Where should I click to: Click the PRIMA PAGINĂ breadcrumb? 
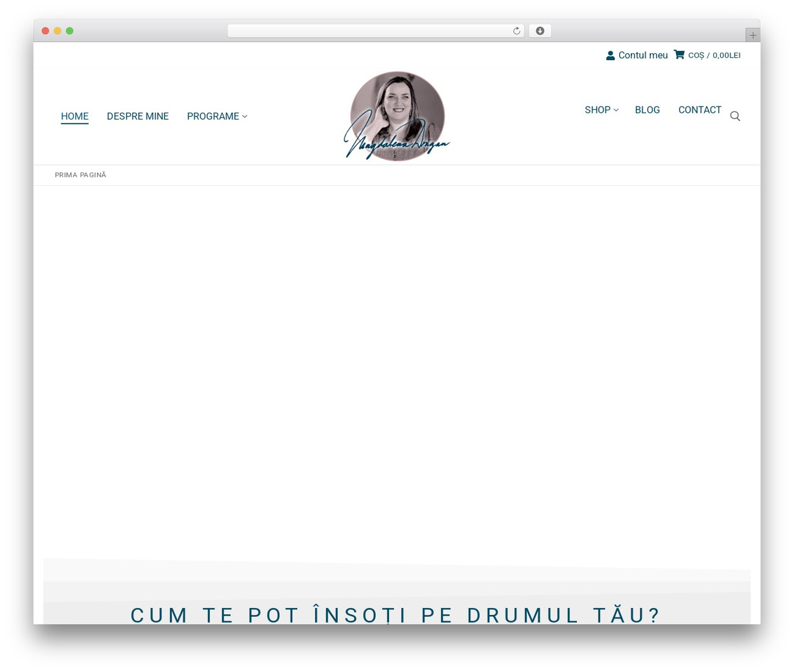click(x=81, y=175)
